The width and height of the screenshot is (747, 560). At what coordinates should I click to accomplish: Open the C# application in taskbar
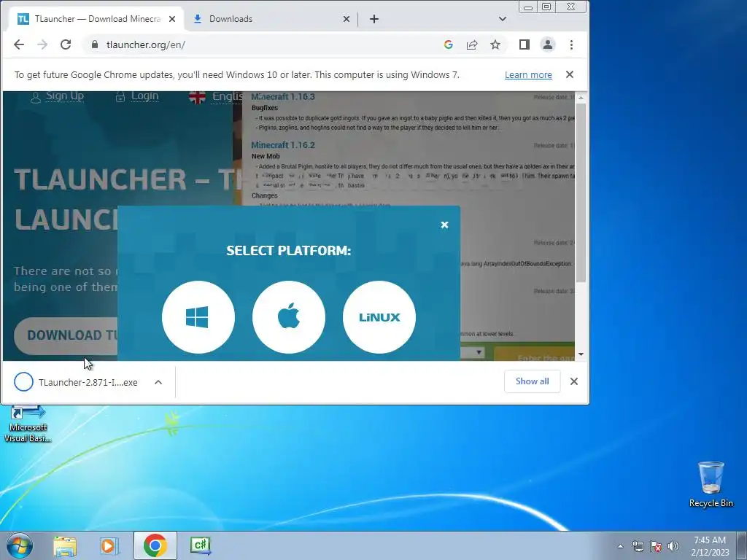(x=201, y=545)
